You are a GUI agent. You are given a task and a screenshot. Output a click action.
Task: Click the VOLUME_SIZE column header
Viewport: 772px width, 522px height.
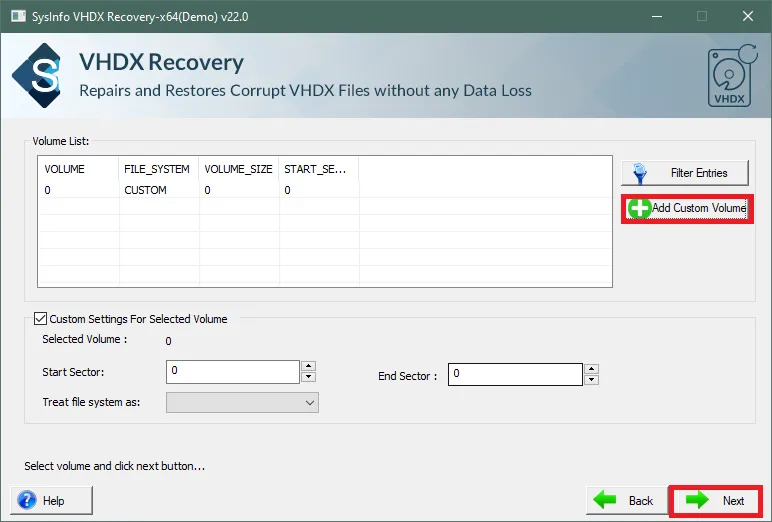(239, 169)
